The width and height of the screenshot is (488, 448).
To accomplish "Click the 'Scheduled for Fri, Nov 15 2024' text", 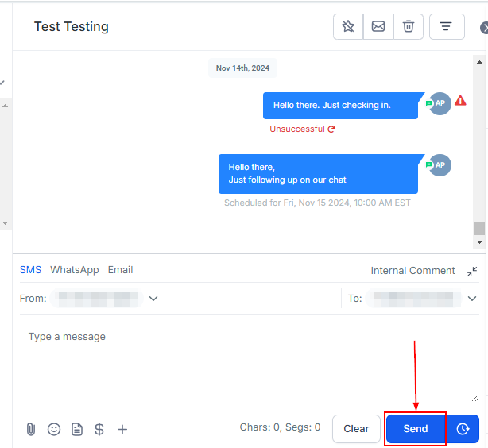I will click(317, 203).
